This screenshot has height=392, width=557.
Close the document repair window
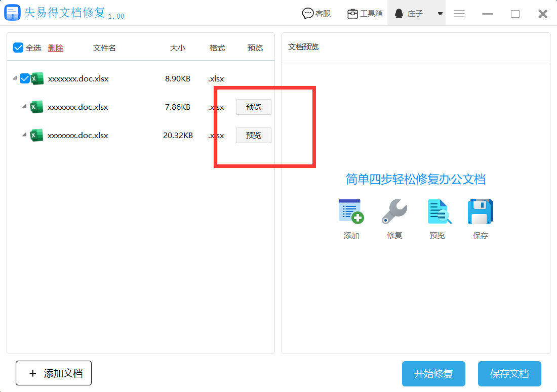coord(542,14)
